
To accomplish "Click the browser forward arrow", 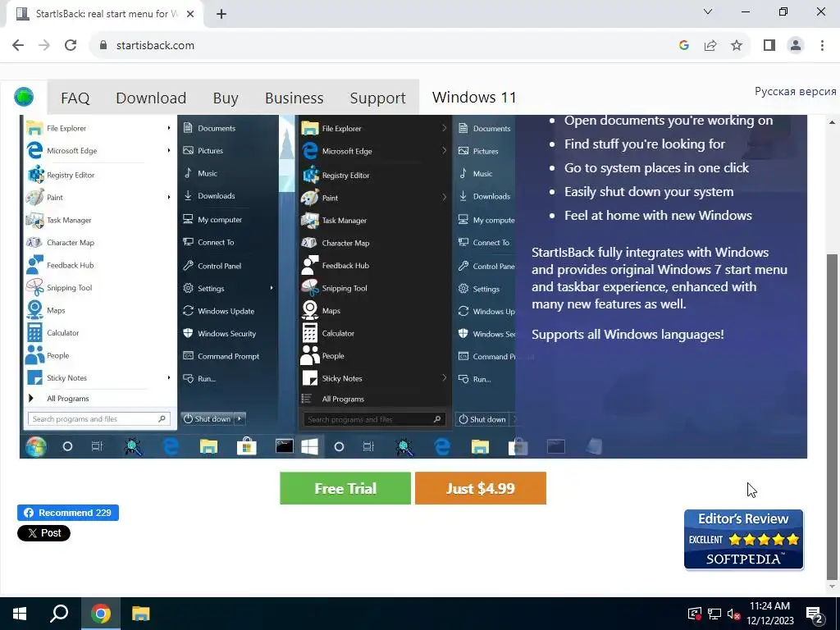I will pyautogui.click(x=44, y=46).
